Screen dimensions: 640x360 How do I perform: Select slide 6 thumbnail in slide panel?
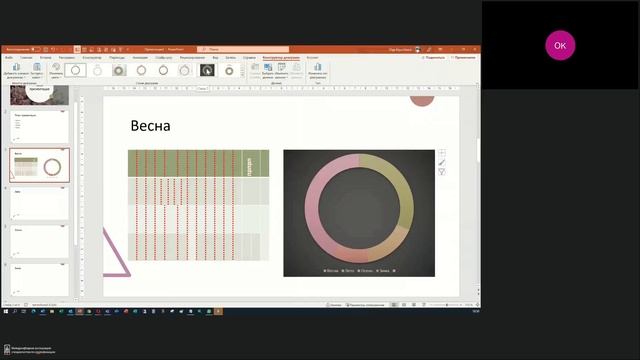coord(40,280)
